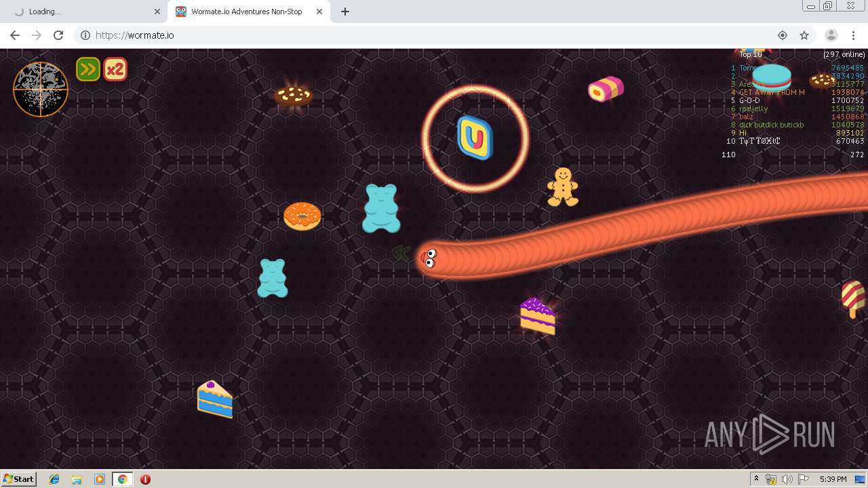Bookmark this page with the star icon
The width and height of the screenshot is (868, 488).
(x=804, y=35)
